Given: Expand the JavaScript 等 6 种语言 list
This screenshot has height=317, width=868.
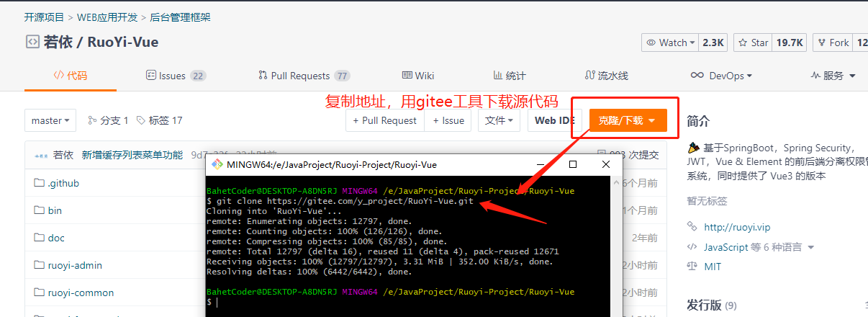Looking at the screenshot, I should click(811, 247).
